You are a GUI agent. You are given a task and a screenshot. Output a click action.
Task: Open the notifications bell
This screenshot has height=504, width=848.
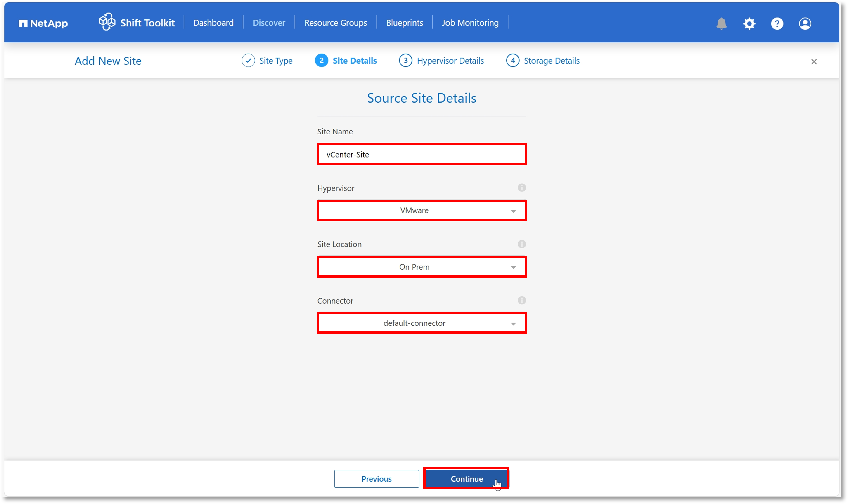[x=721, y=24]
